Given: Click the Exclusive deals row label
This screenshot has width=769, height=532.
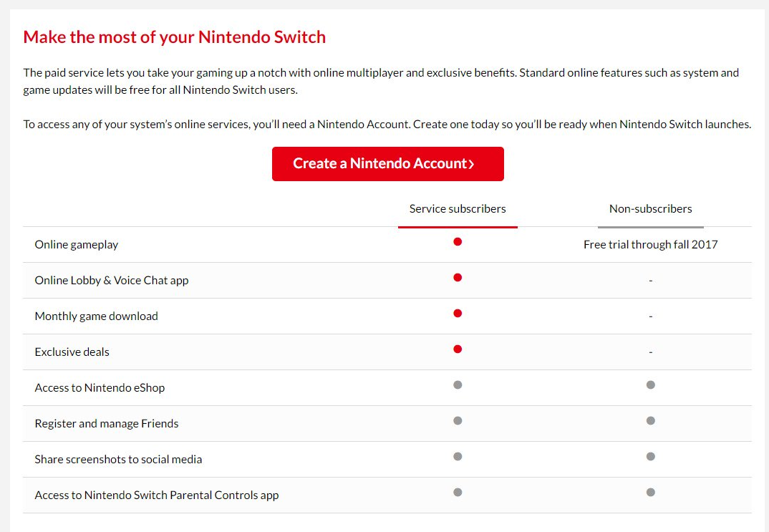Looking at the screenshot, I should coord(72,352).
